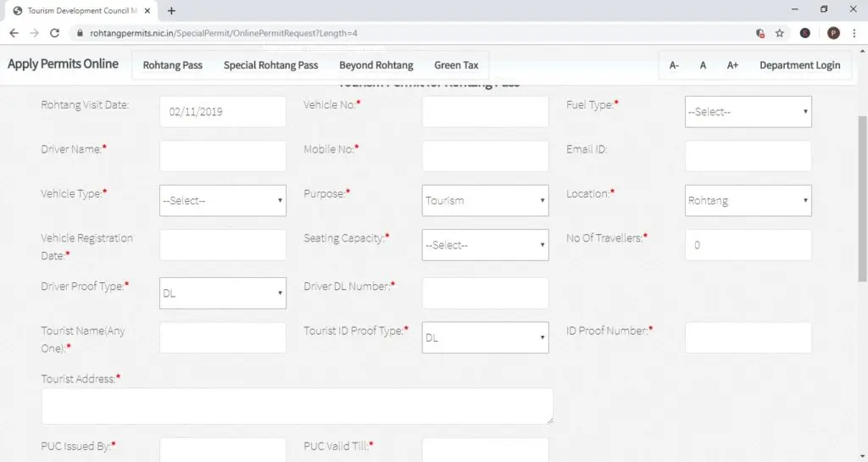Screen dimensions: 868x462
Task: Click the padlock site info icon
Action: 80,33
